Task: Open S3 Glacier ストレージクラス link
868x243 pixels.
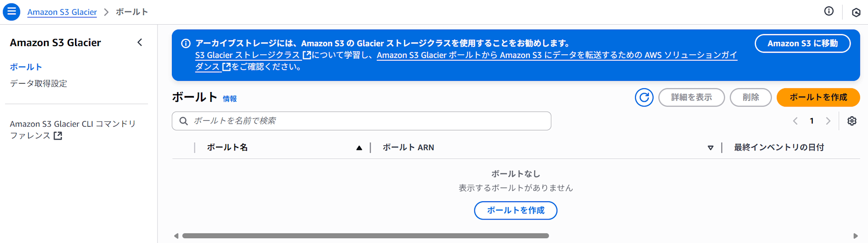Action: (x=248, y=55)
